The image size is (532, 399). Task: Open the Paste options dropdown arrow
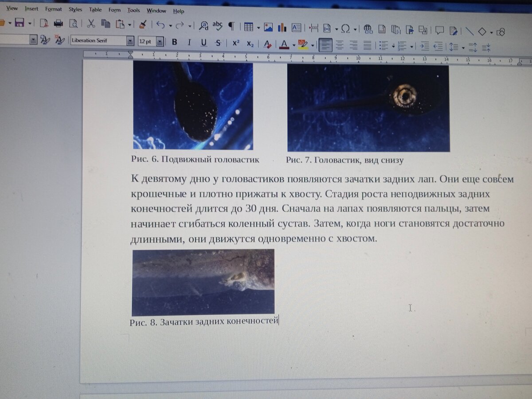click(x=129, y=25)
